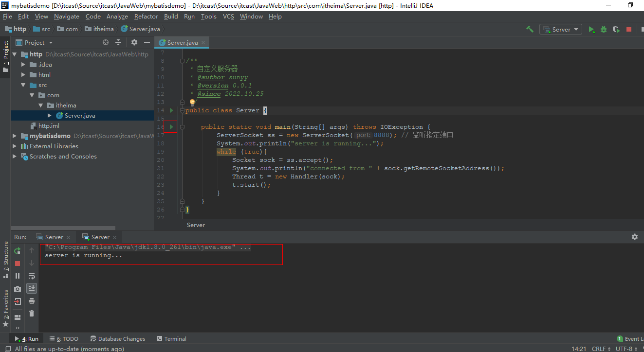This screenshot has width=644, height=352.
Task: Pause output in the Run panel
Action: (x=18, y=276)
